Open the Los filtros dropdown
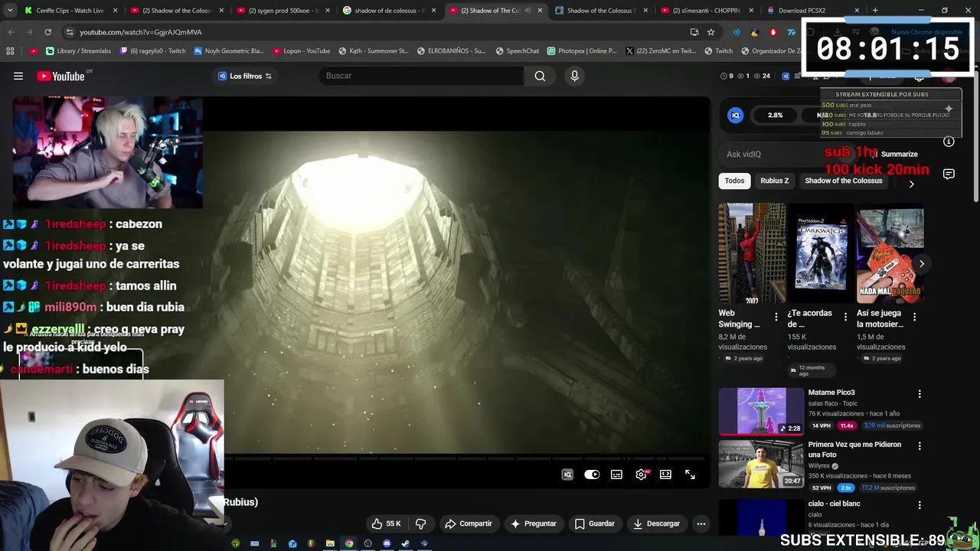 pos(245,76)
